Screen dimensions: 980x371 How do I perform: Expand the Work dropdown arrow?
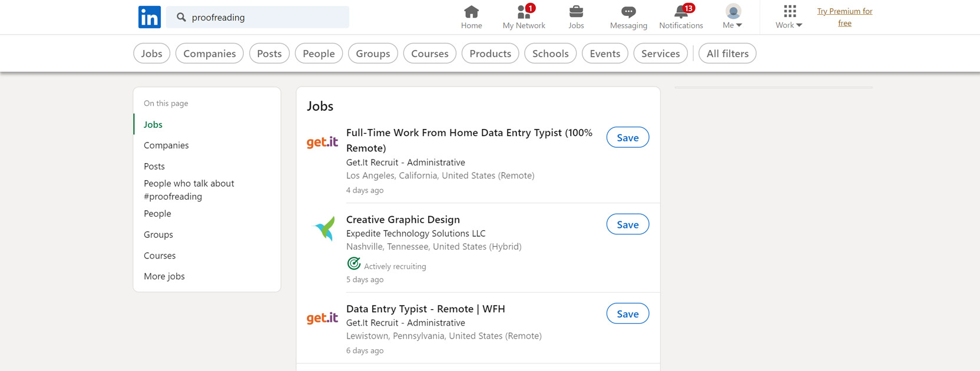pyautogui.click(x=799, y=25)
